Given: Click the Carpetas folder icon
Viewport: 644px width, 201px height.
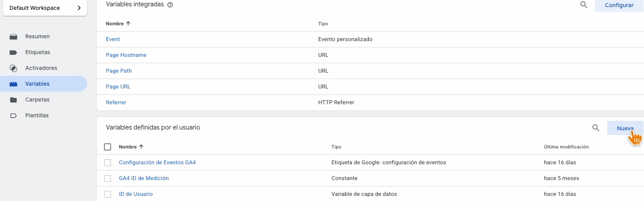Looking at the screenshot, I should point(13,100).
